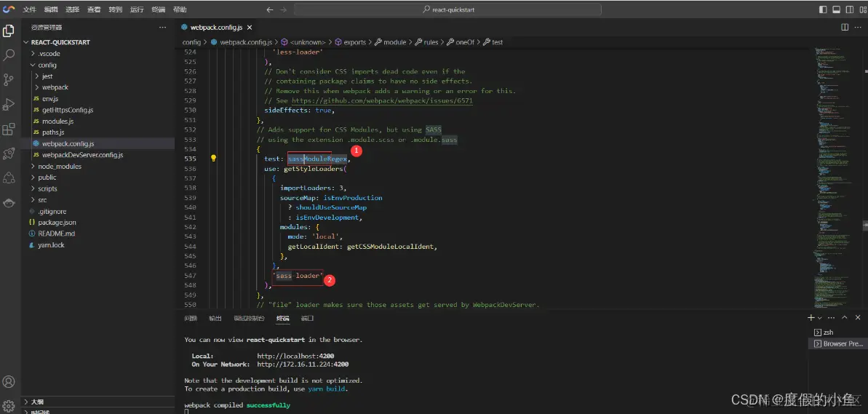The image size is (868, 414).
Task: Open the Manage gear icon
Action: pos(9,406)
